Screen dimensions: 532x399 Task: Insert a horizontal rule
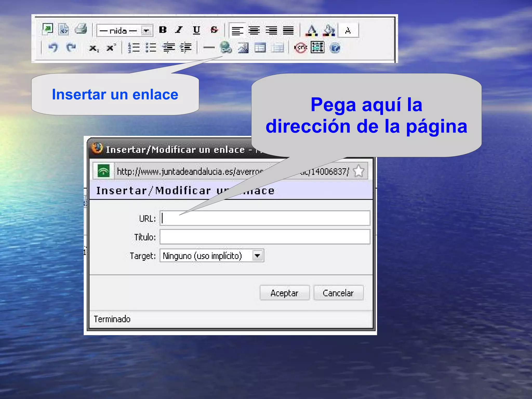[x=209, y=48]
